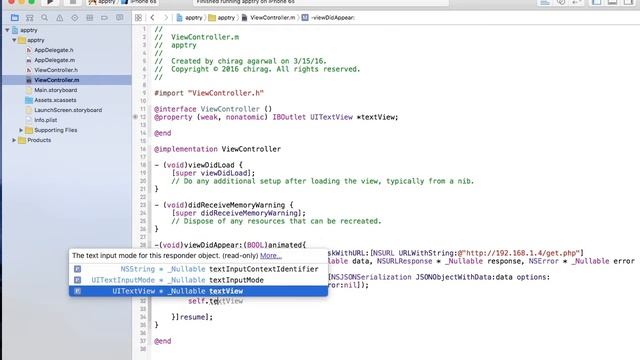The width and height of the screenshot is (640, 360).
Task: Click the didReceiveMemoryWarning method signature
Action: click(224, 205)
